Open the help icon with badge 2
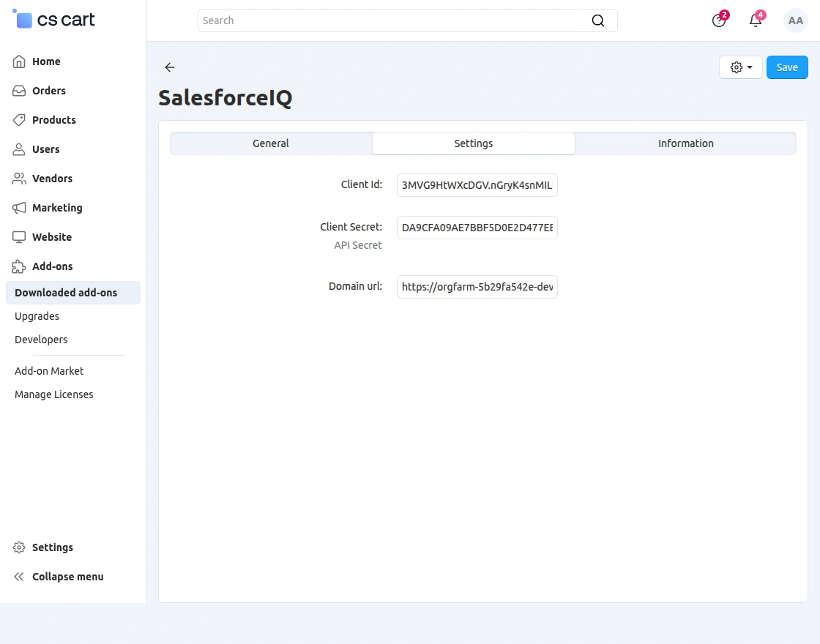Viewport: 820px width, 644px height. 719,20
